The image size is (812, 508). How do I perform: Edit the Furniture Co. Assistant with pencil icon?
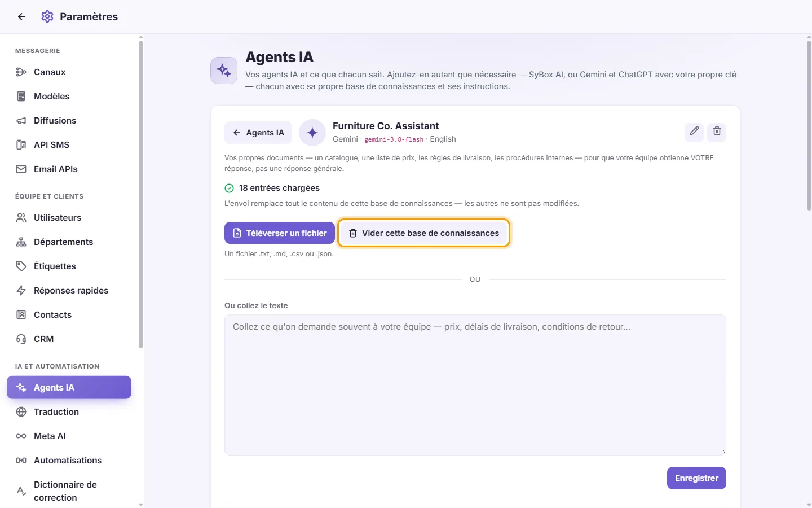(694, 132)
